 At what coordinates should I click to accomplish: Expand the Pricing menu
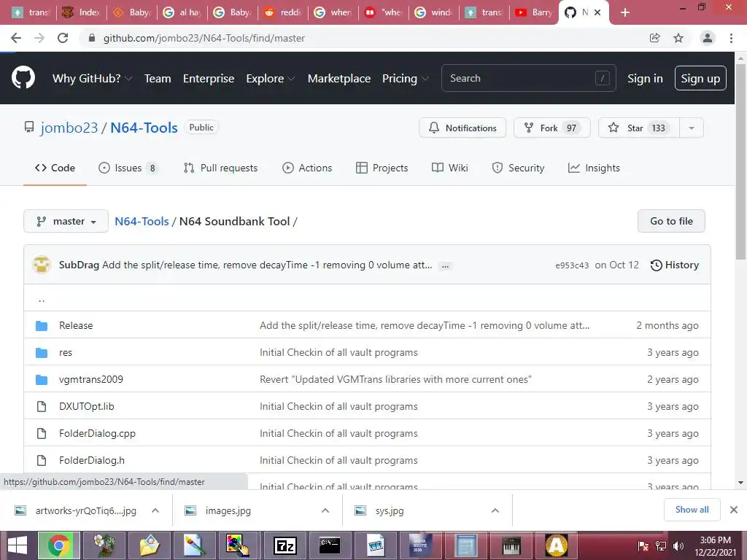click(406, 79)
